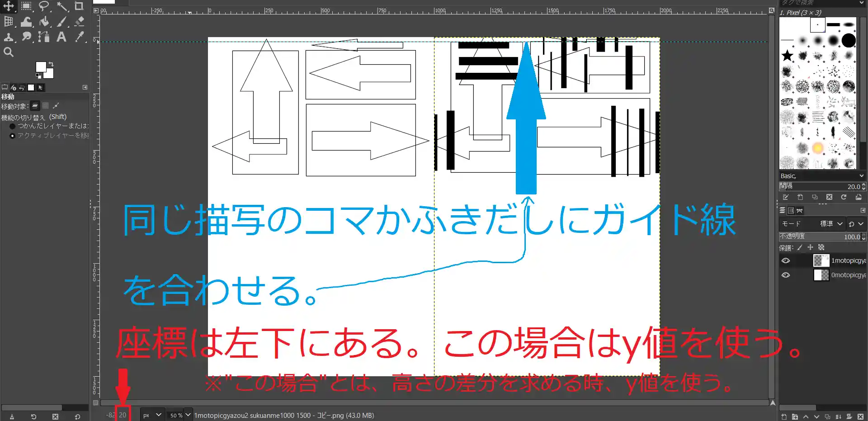Activate the Zoom tool
Image resolution: width=868 pixels, height=421 pixels.
click(9, 52)
